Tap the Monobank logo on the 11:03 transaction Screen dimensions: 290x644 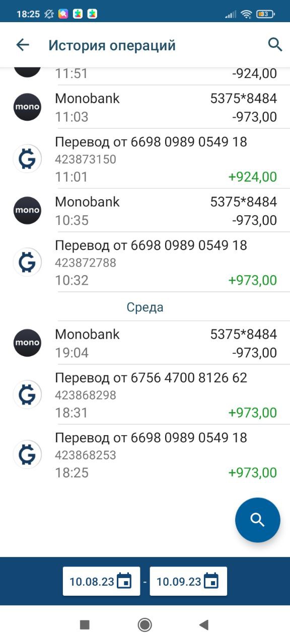(27, 107)
